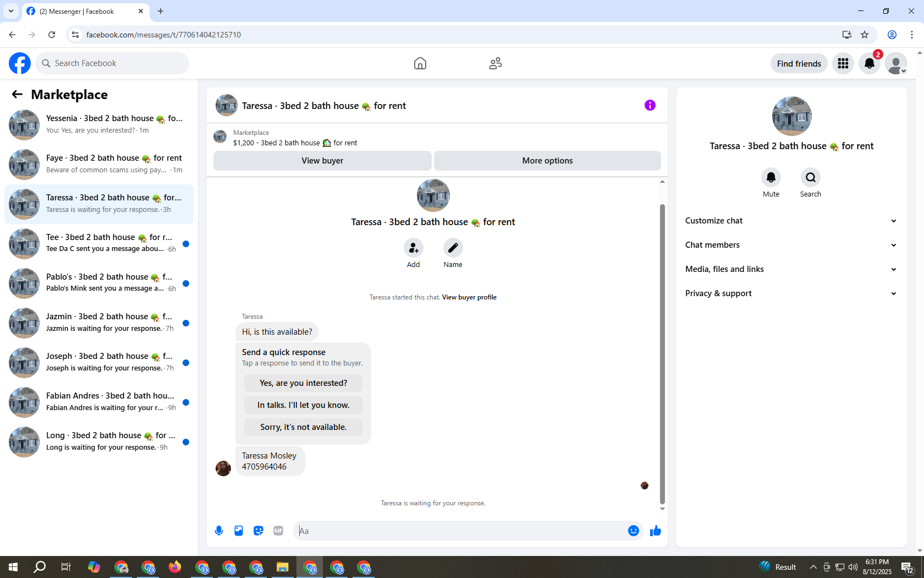Screen dimensions: 924x578
Task: Click the chat scrollbar down arrow
Action: click(x=662, y=509)
